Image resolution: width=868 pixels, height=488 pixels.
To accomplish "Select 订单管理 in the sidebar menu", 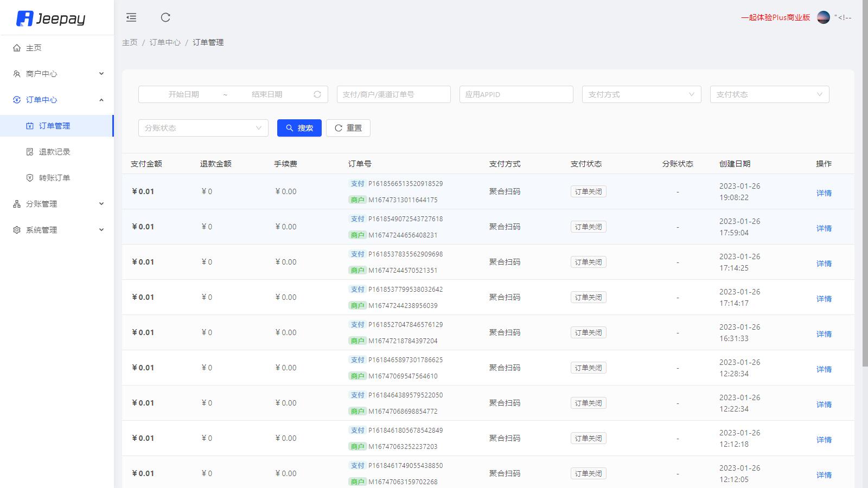I will (x=54, y=125).
